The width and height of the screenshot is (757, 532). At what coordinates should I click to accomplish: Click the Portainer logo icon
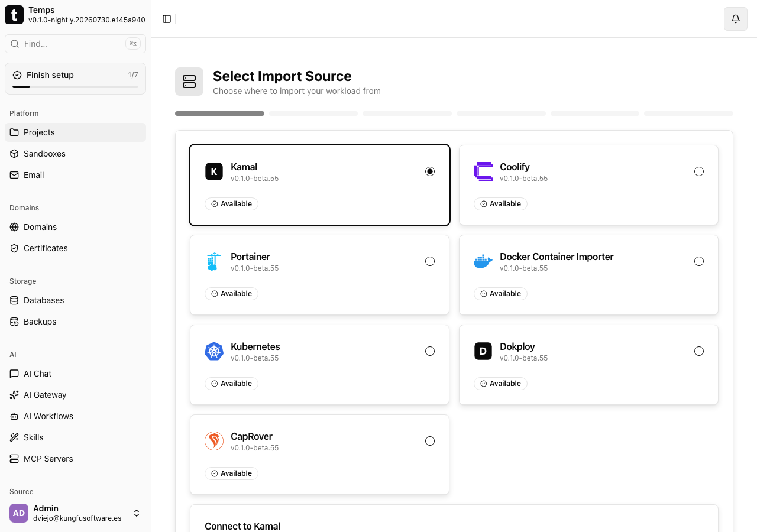pyautogui.click(x=214, y=261)
